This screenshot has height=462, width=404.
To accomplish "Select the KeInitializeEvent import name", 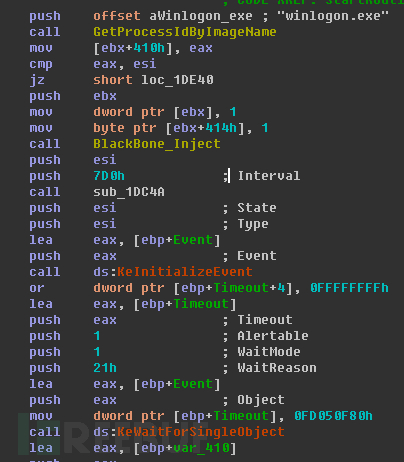I will pos(185,272).
